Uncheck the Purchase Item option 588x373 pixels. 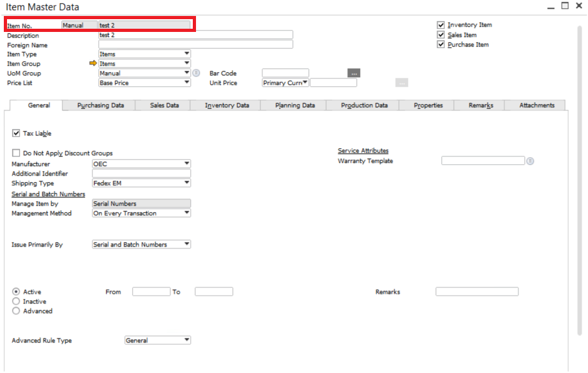click(x=441, y=44)
